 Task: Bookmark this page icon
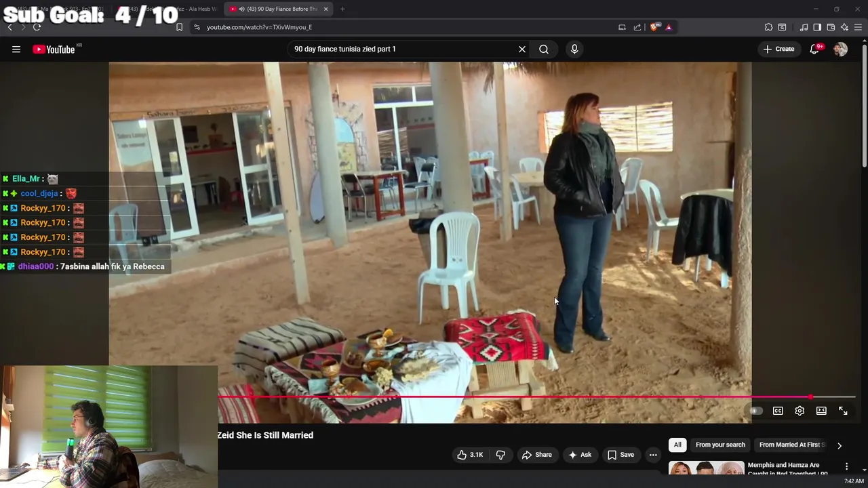coord(179,27)
